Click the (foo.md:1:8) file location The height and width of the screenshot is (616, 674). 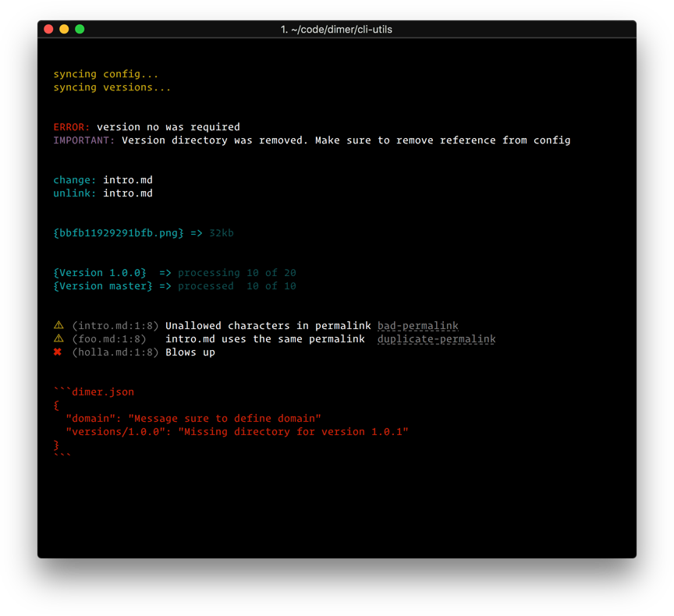click(x=109, y=339)
